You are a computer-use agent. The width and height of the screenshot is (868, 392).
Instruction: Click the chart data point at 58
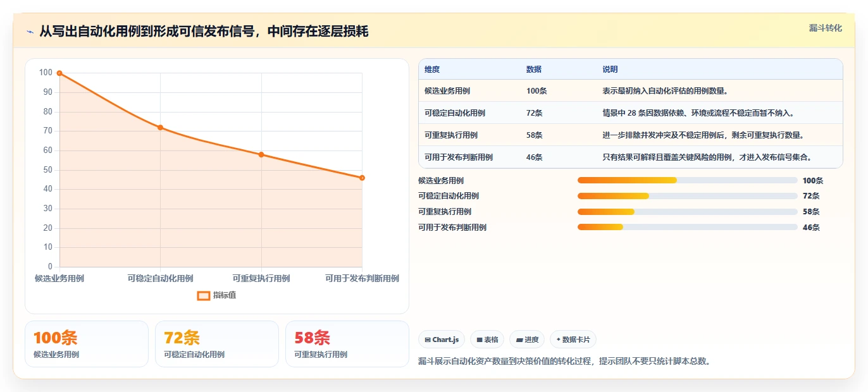261,155
